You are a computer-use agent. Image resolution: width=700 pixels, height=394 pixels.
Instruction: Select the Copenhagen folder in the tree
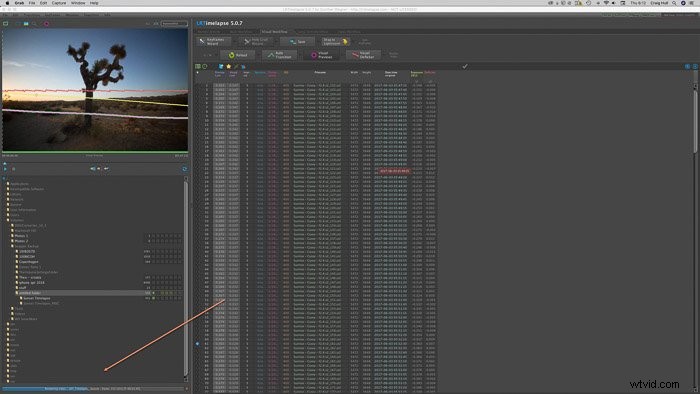pos(29,261)
